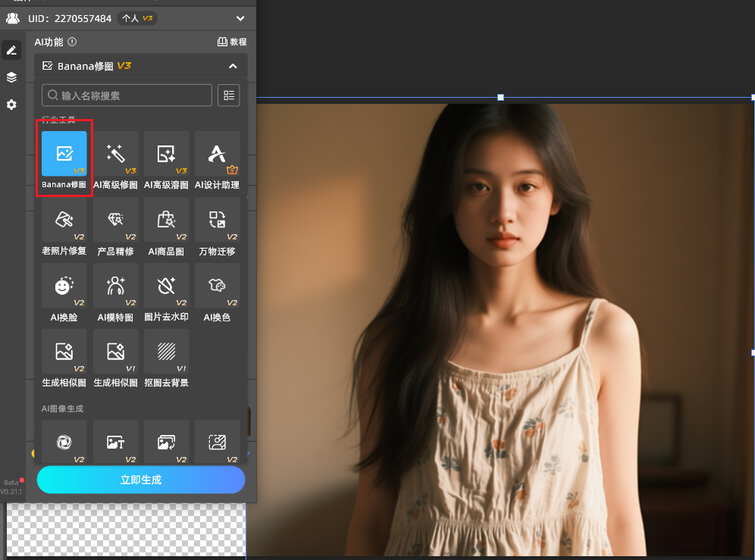Select the 老照片修复 tool
This screenshot has height=560, width=755.
click(64, 221)
